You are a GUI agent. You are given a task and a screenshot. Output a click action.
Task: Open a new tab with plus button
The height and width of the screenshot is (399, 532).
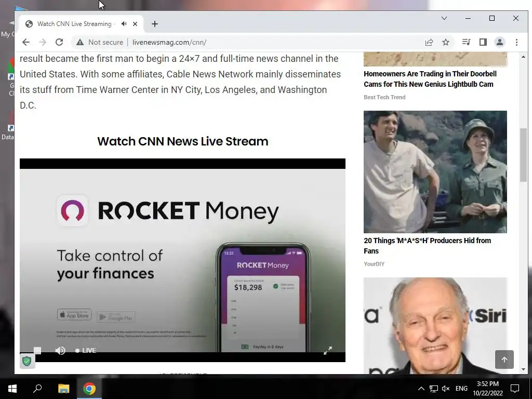[155, 24]
